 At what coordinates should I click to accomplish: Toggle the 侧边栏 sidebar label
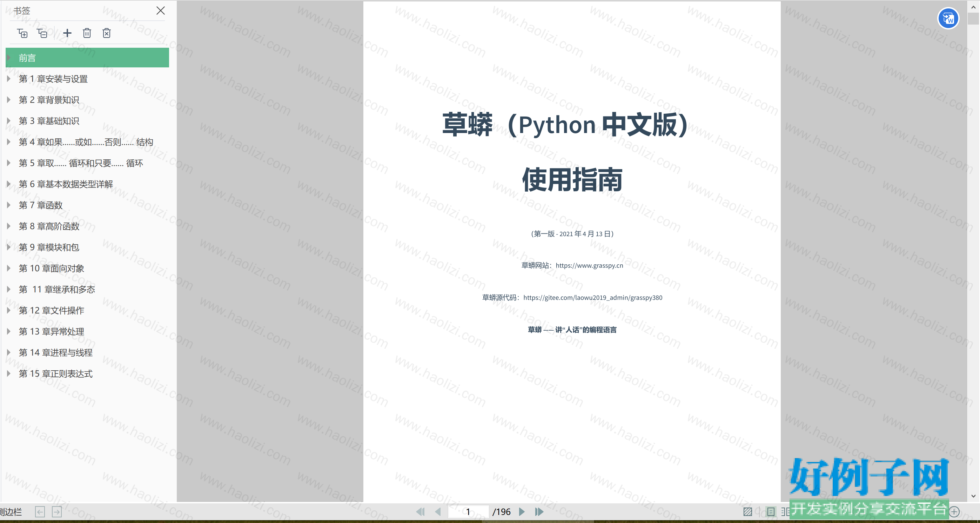point(11,511)
